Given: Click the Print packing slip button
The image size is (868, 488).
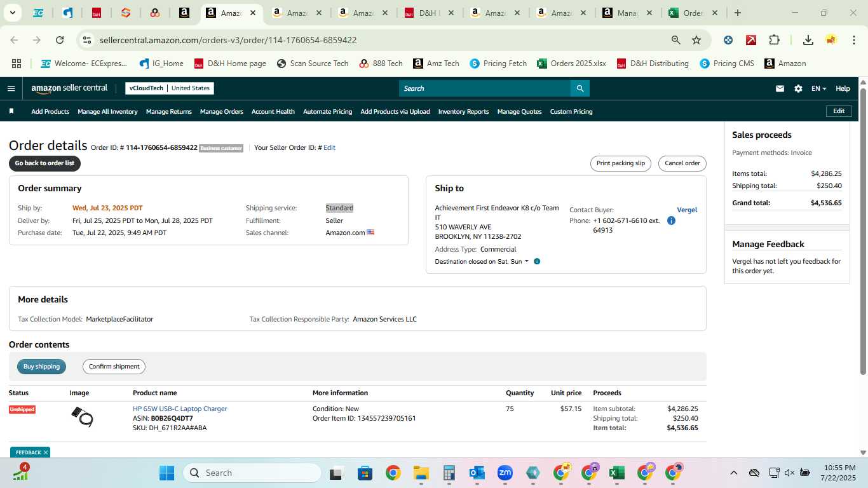Looking at the screenshot, I should (x=621, y=163).
